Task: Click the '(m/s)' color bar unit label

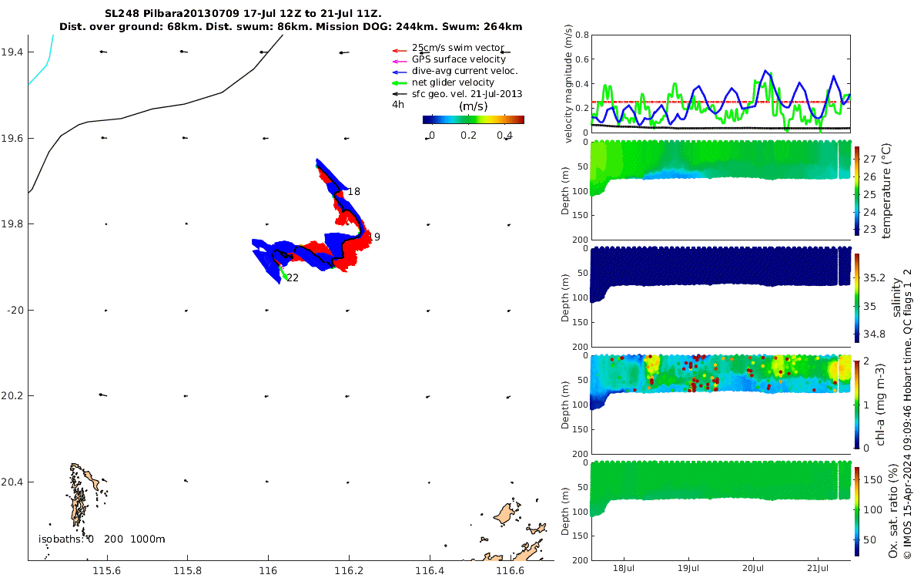Action: (x=474, y=106)
